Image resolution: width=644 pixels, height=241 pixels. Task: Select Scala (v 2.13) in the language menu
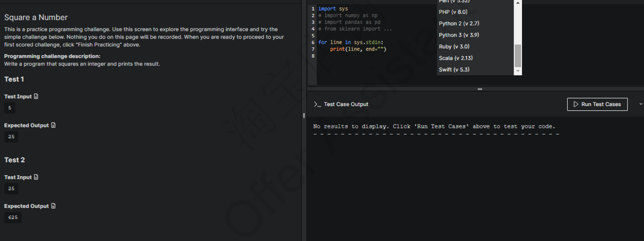point(455,58)
